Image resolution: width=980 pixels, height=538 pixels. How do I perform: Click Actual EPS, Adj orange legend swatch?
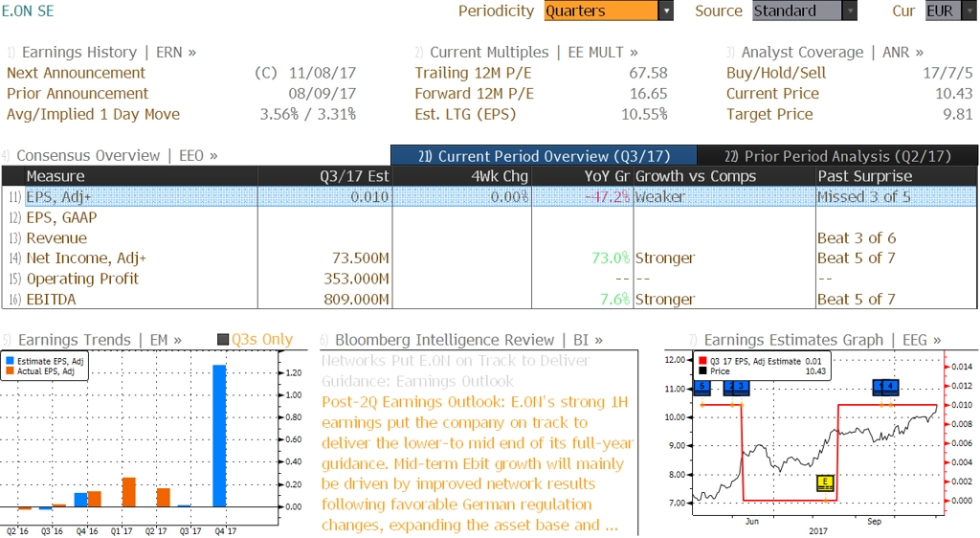click(x=10, y=371)
